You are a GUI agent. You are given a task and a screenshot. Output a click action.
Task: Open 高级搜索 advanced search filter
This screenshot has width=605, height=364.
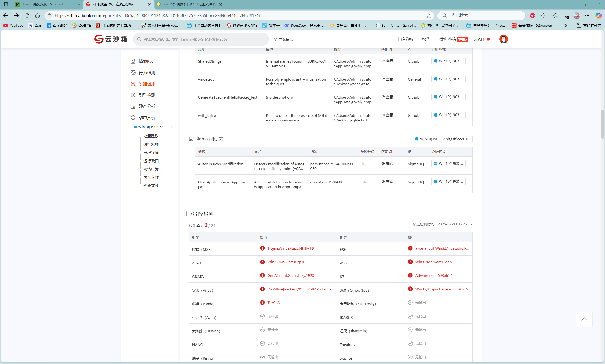click(283, 39)
